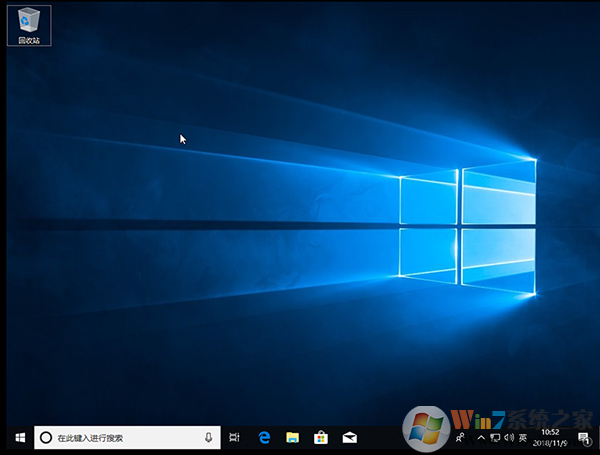
Task: Open the Action Center notifications icon
Action: coord(583,438)
